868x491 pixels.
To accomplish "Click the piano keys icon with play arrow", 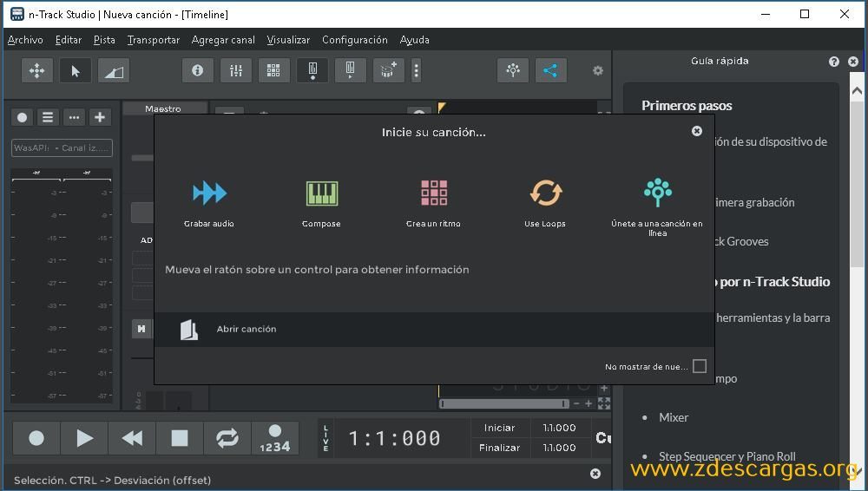I will pyautogui.click(x=351, y=70).
